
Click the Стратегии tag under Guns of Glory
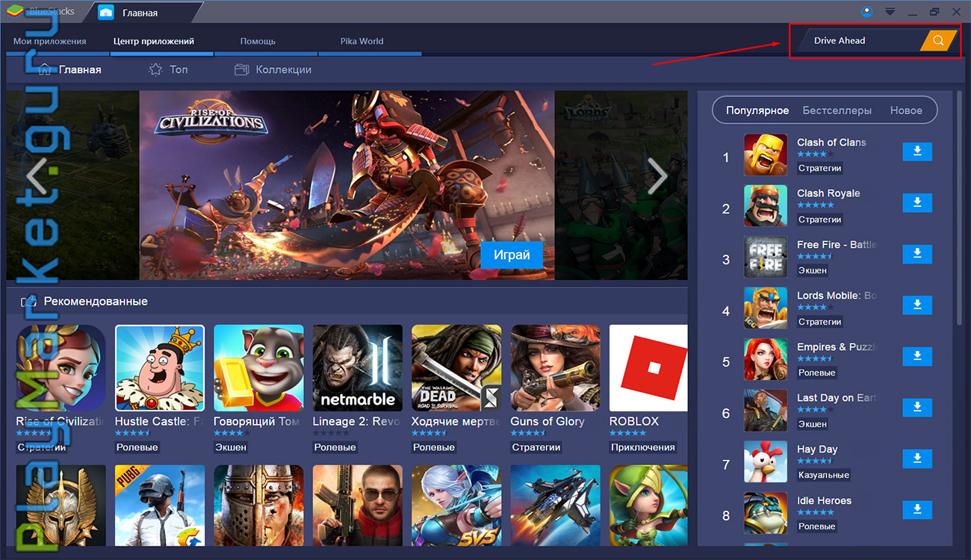(536, 447)
